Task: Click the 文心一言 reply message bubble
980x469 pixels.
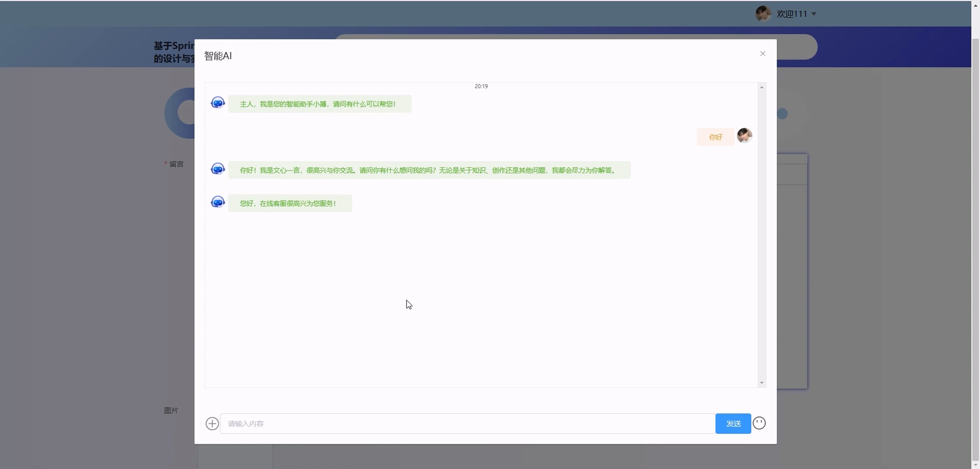Action: [x=429, y=170]
